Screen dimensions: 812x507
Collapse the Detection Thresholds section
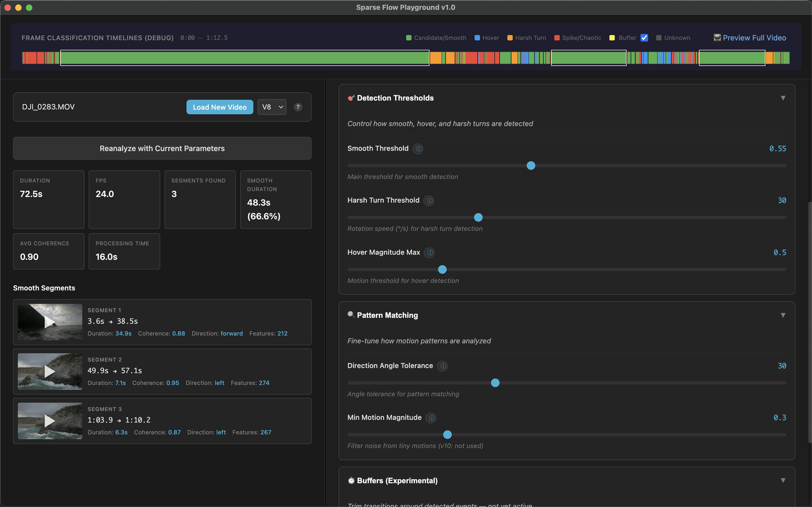783,98
